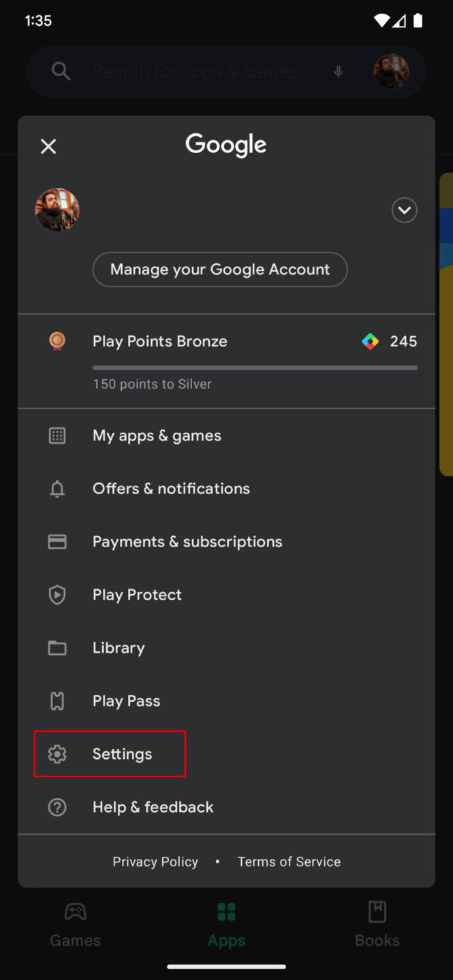The width and height of the screenshot is (453, 980).
Task: Open My apps & games grid icon
Action: (57, 435)
